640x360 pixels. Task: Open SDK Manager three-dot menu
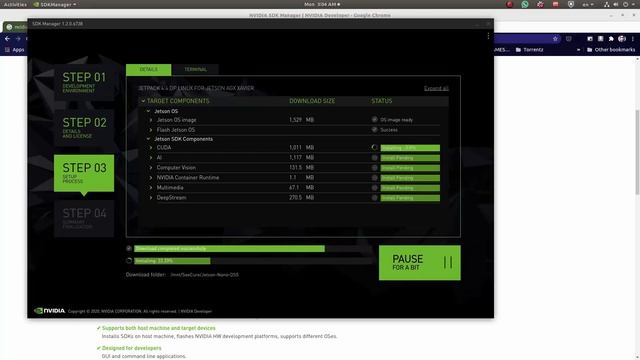[488, 36]
